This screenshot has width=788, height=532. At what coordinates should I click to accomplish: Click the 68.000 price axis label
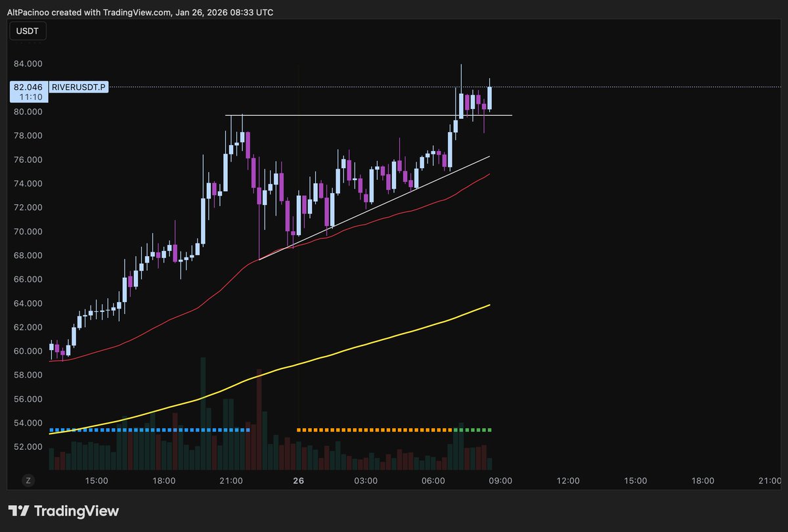[28, 255]
